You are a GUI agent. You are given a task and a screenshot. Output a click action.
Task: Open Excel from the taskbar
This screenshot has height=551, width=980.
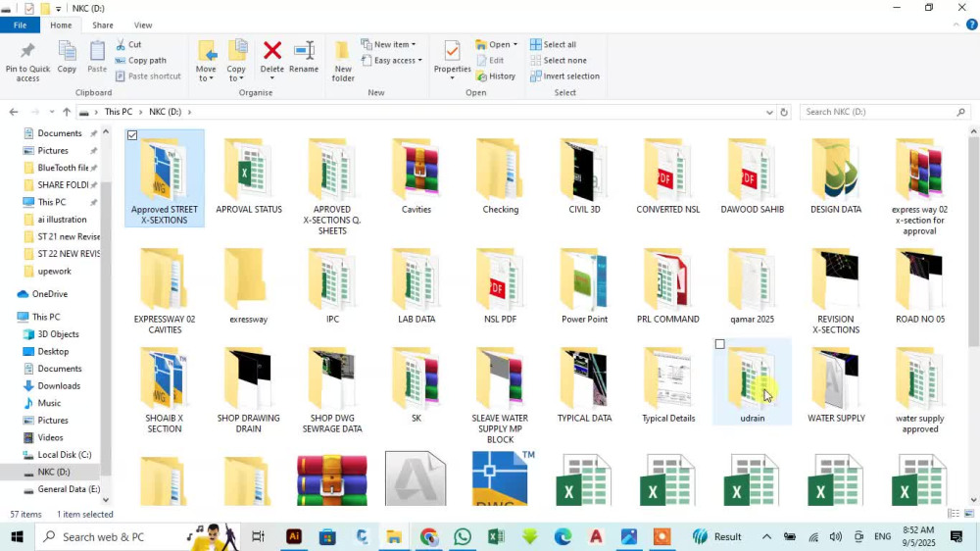pos(496,536)
